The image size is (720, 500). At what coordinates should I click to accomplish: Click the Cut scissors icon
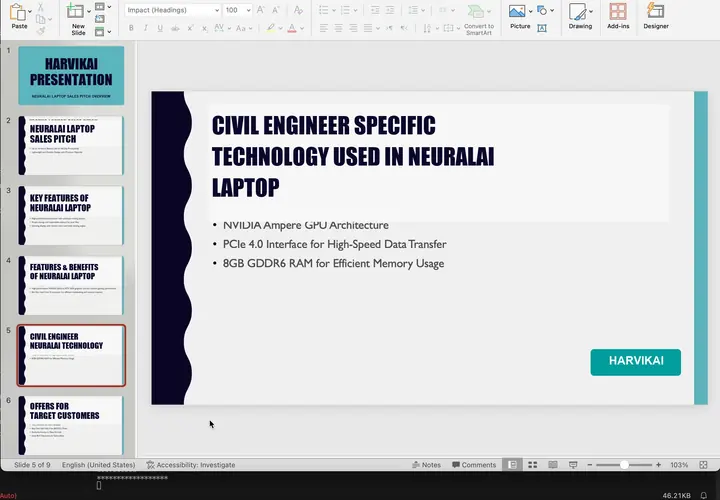tap(40, 6)
